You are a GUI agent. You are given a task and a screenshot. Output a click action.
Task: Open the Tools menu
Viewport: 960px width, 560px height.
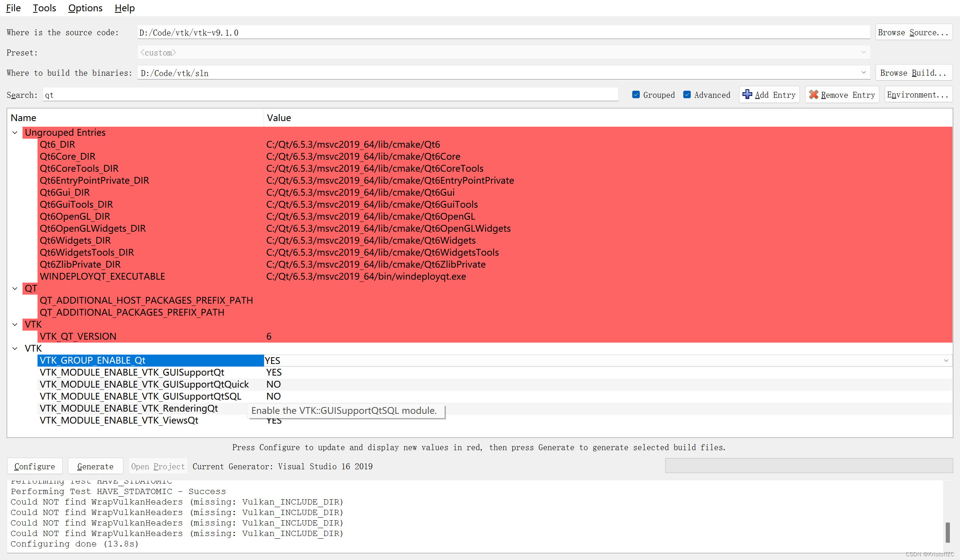(x=44, y=8)
